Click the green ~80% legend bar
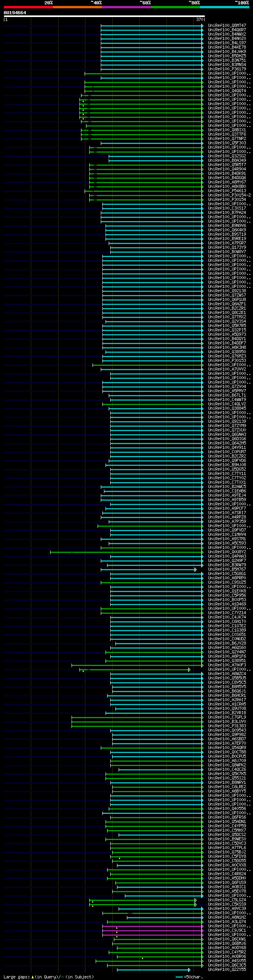Screen dimensions: 253x980 click(x=175, y=7)
